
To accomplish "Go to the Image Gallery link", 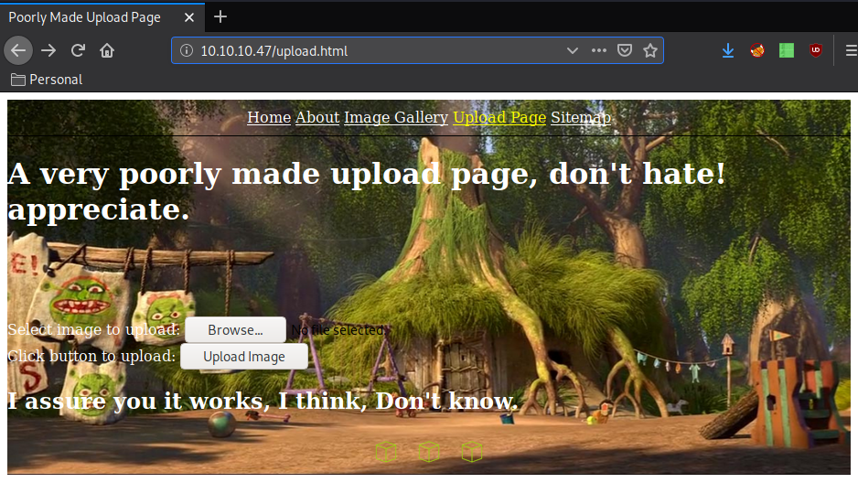I will coord(396,117).
